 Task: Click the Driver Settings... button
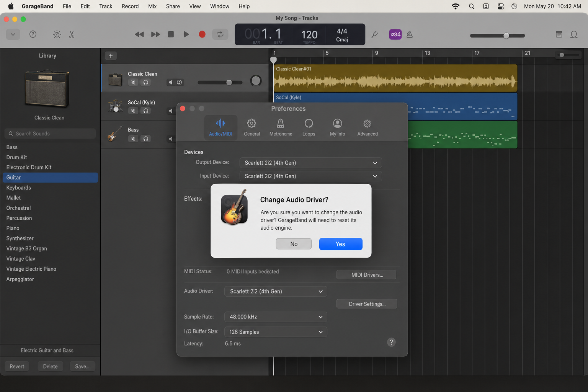pyautogui.click(x=367, y=304)
